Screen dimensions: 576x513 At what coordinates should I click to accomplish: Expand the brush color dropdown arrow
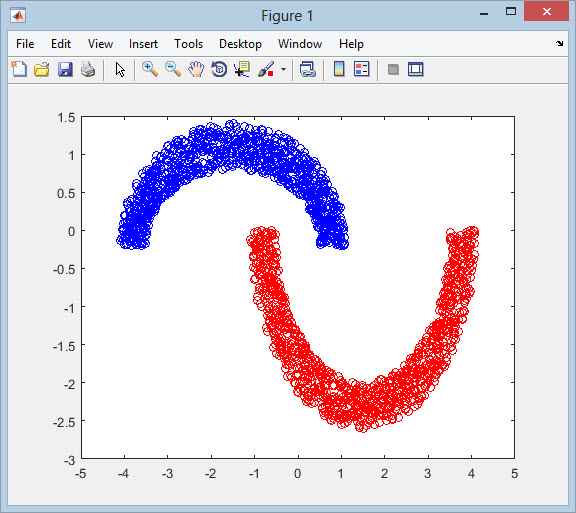(283, 69)
